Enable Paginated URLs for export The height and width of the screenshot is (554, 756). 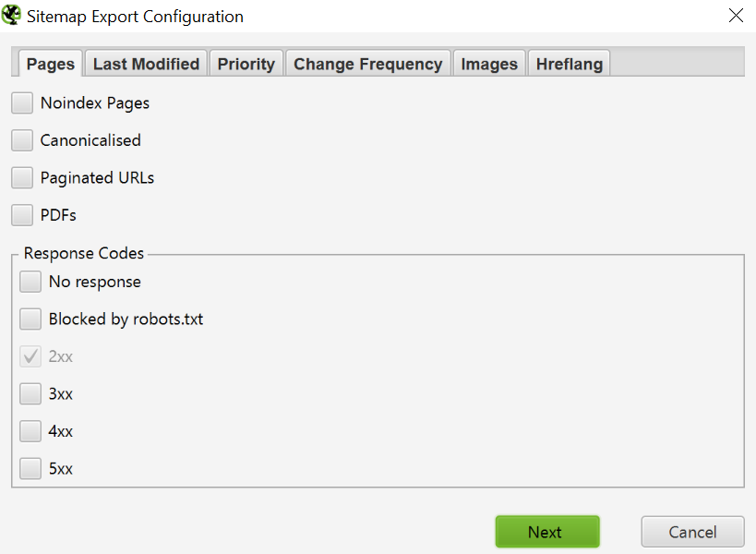pos(21,177)
